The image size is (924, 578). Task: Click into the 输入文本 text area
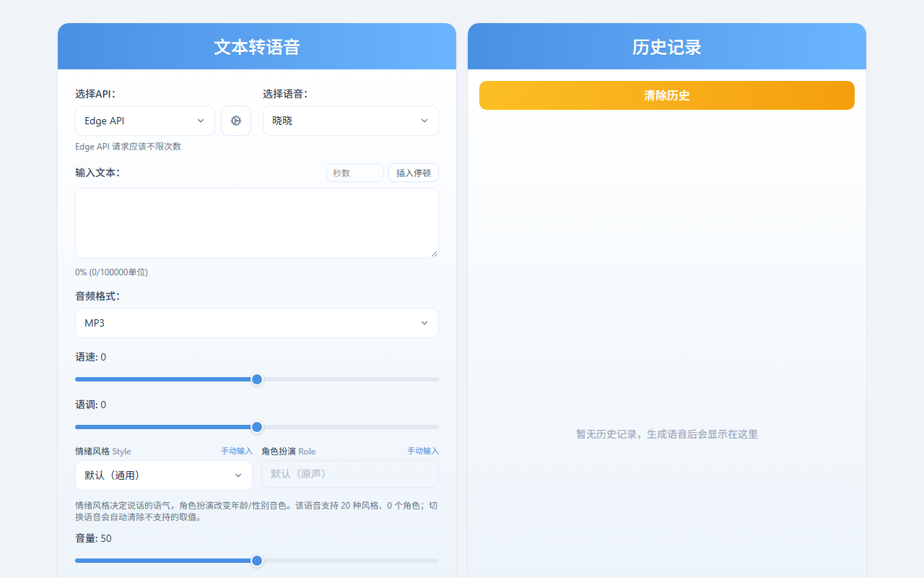257,223
